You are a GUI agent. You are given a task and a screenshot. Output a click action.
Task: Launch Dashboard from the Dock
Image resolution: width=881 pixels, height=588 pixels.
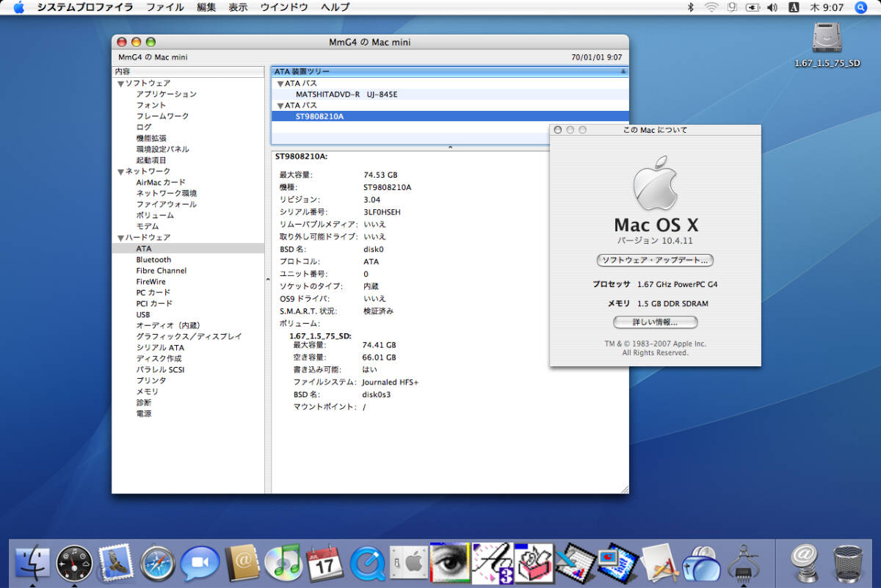(x=75, y=564)
